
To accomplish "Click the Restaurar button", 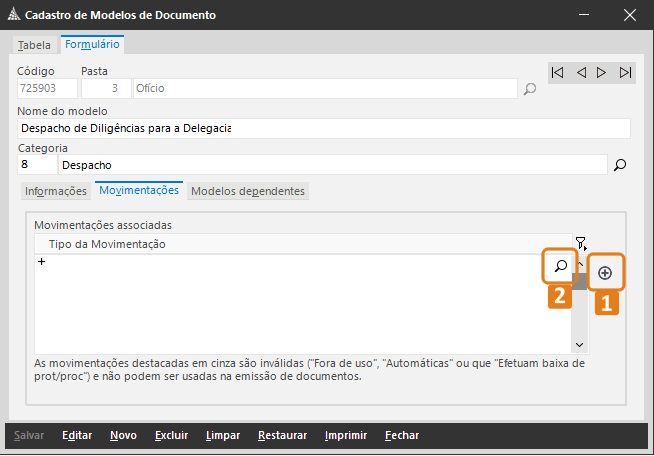I will click(282, 435).
